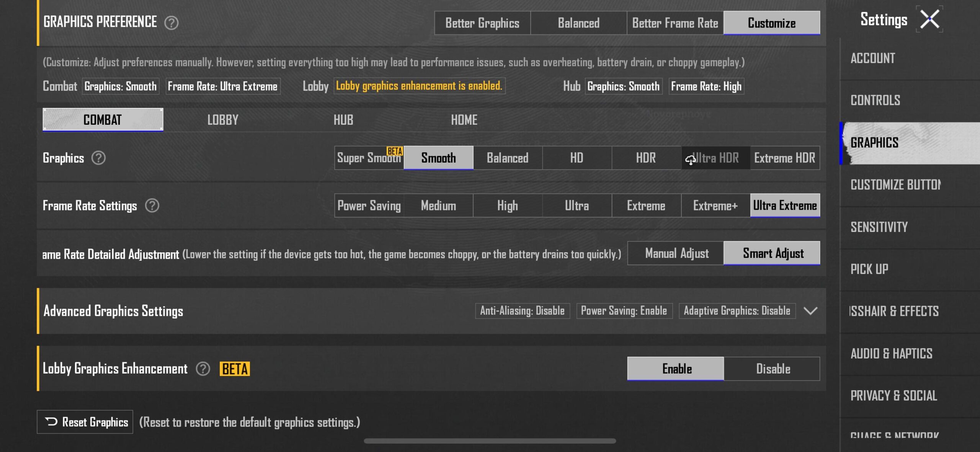
Task: Open the Graphics quality help icon
Action: point(98,158)
